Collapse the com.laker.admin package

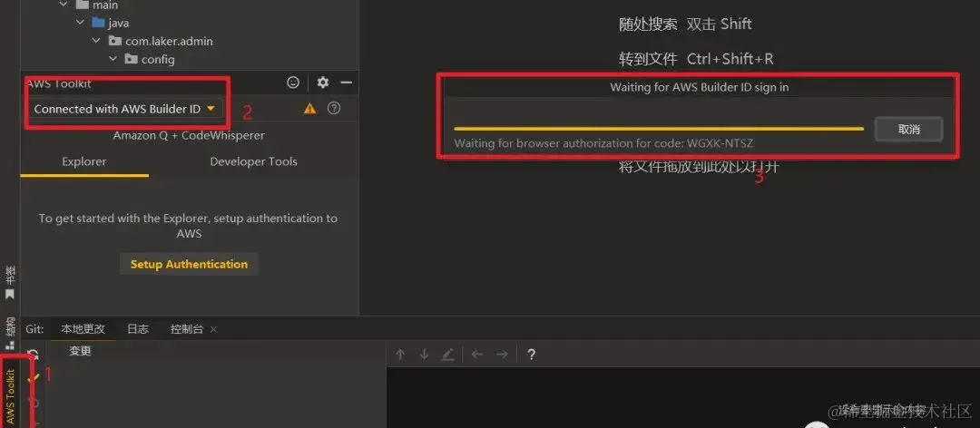tap(96, 41)
